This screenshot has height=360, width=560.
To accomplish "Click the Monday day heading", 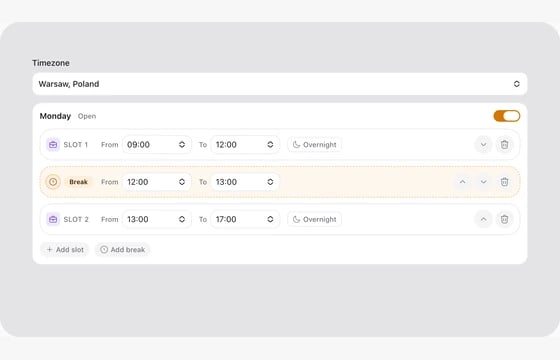I will point(55,116).
